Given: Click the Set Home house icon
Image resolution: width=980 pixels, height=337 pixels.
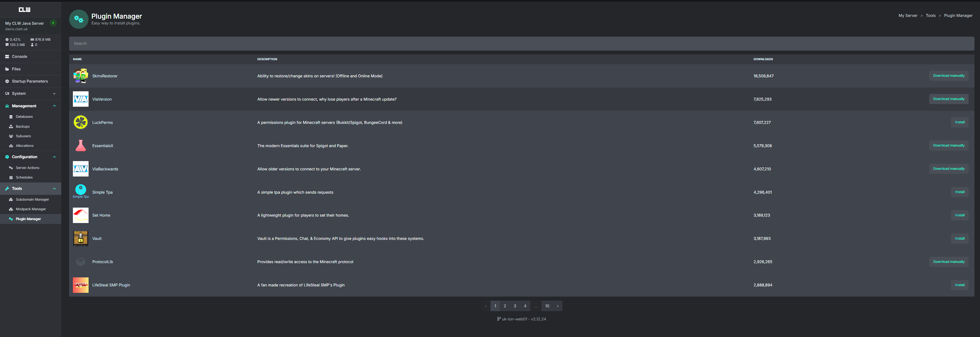Looking at the screenshot, I should [81, 215].
